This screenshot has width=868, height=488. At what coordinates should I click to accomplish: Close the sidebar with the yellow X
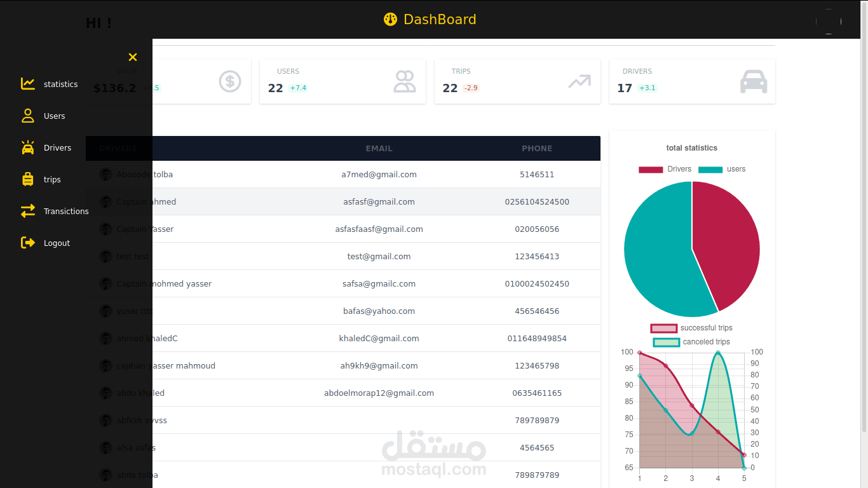[133, 57]
